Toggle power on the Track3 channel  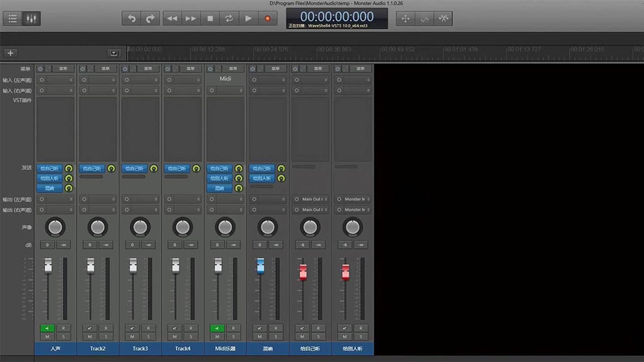point(125,68)
